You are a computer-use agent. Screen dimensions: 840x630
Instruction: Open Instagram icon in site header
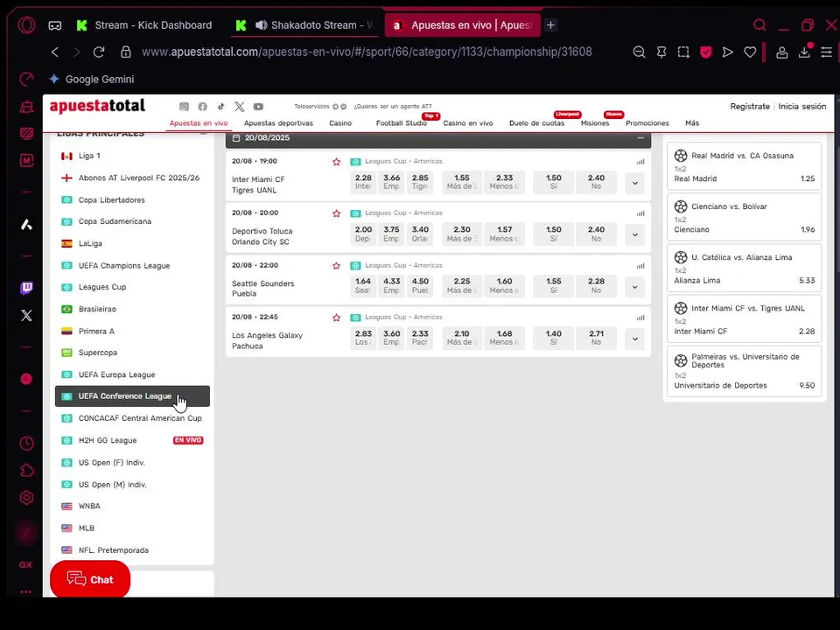point(184,107)
